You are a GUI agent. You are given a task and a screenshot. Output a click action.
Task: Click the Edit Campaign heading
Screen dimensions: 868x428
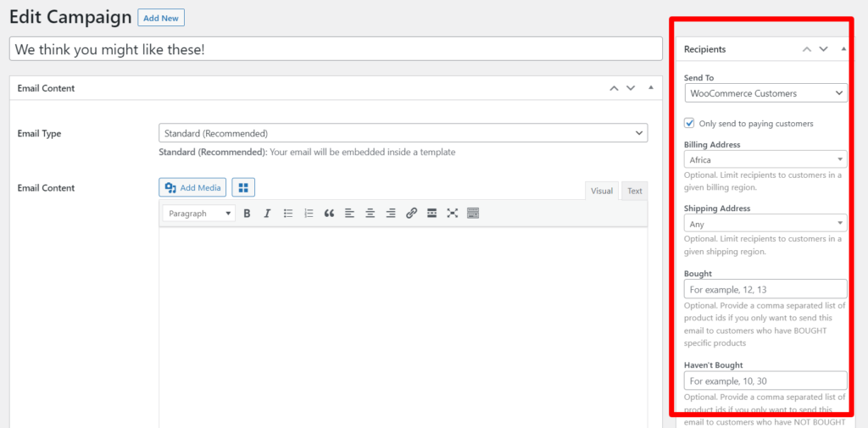[70, 17]
